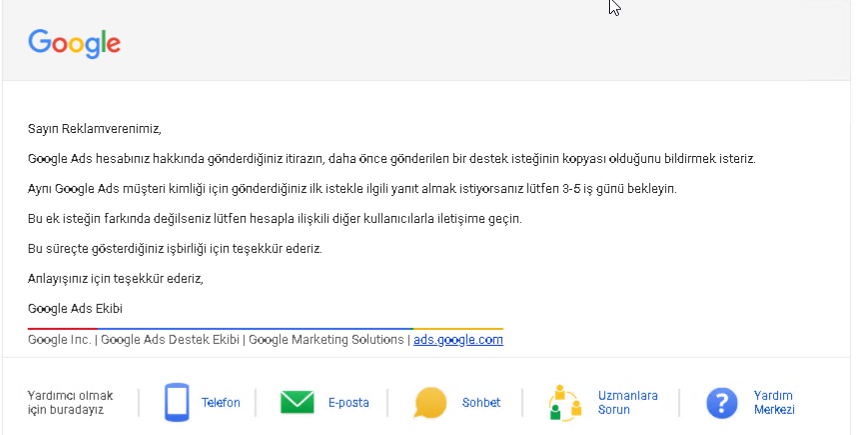Click the greeting 'Sayın Reklamverenimiz,'
The height and width of the screenshot is (435, 858).
(x=95, y=129)
